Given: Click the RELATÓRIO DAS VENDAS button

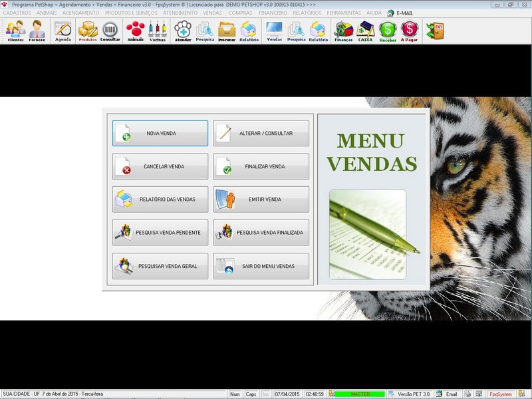Looking at the screenshot, I should click(160, 199).
